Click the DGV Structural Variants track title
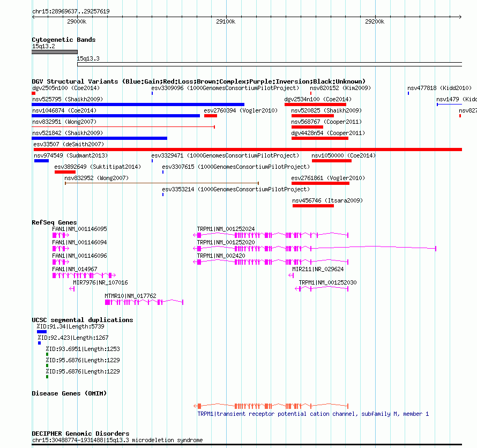 pos(199,81)
